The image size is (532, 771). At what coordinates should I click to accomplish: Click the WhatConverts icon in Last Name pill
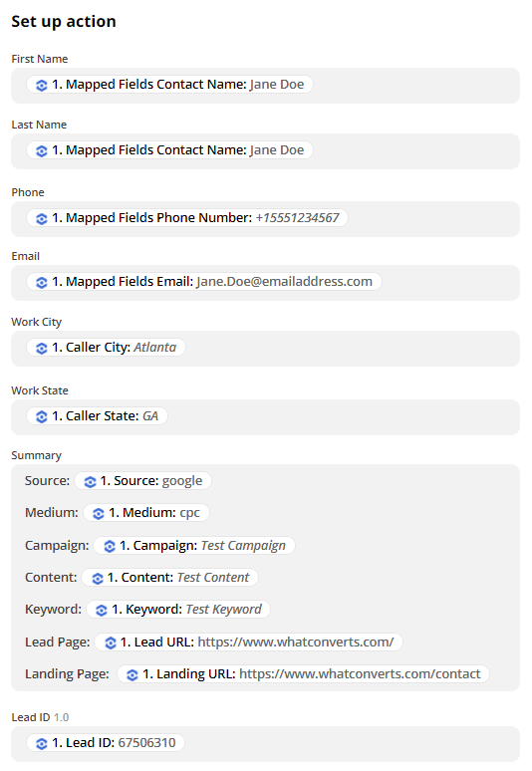point(42,151)
